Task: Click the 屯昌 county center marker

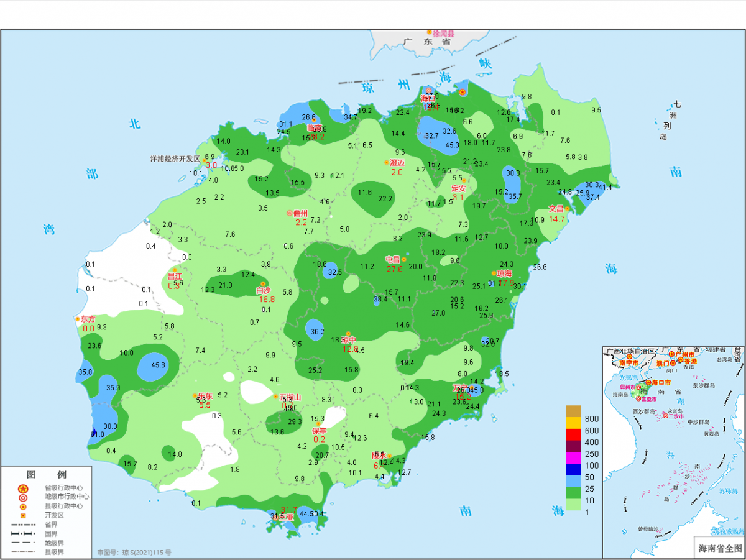Action: pos(404,259)
